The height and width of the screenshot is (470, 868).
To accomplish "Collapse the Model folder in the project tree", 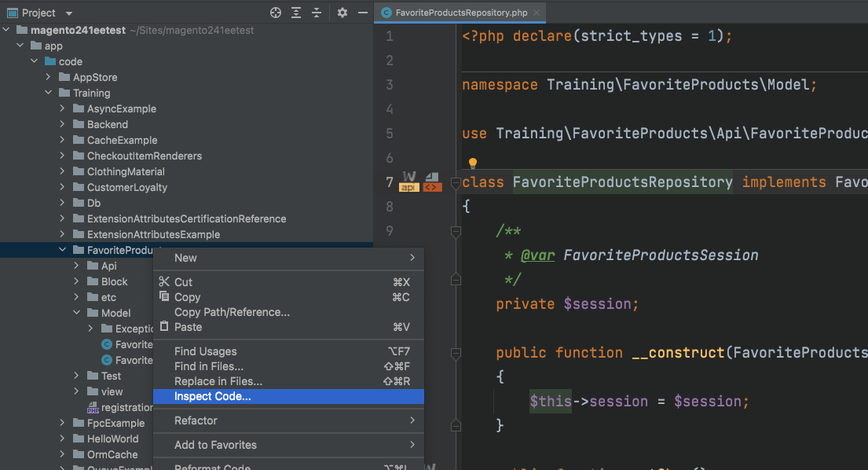I will 76,312.
